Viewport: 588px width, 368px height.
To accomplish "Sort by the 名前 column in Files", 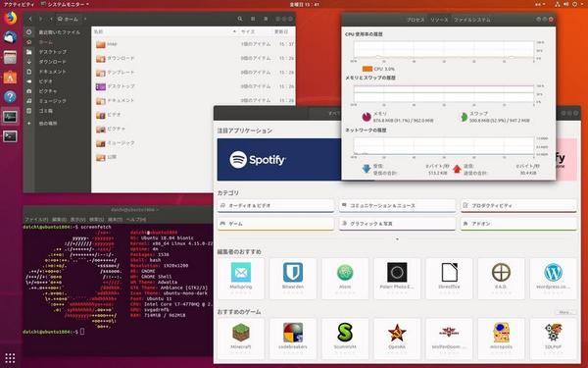I will click(165, 31).
